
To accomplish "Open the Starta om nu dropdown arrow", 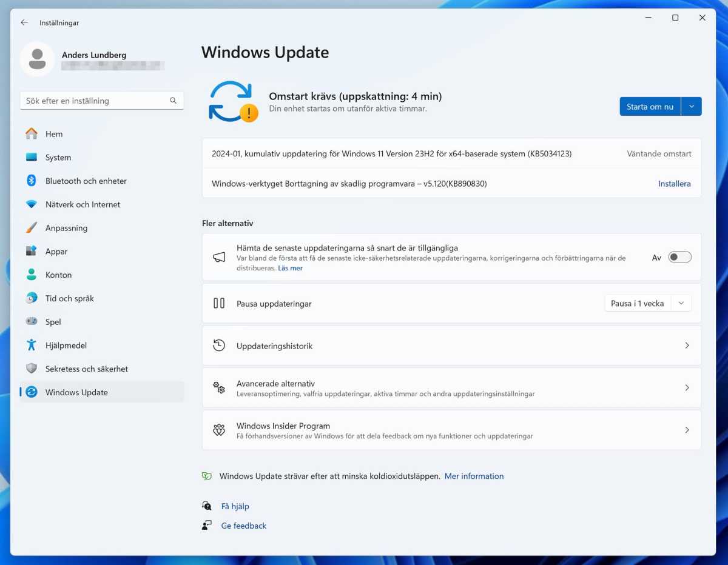I will pos(692,107).
